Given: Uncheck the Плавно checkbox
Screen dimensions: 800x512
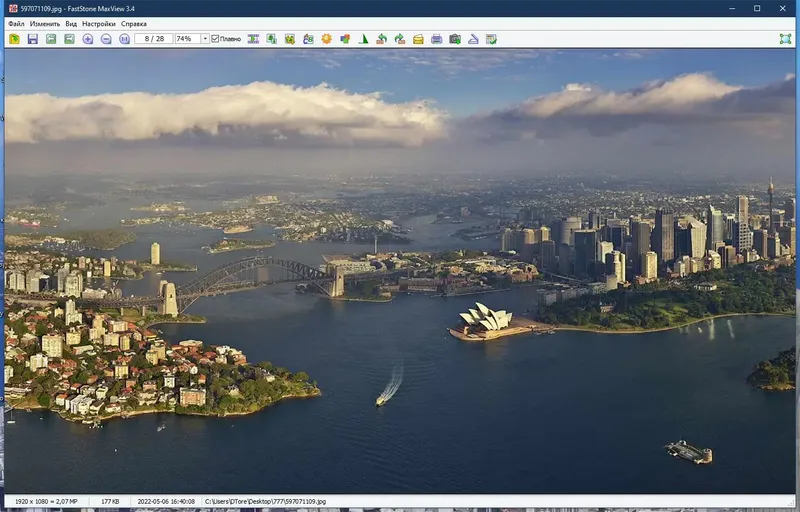Looking at the screenshot, I should click(215, 39).
